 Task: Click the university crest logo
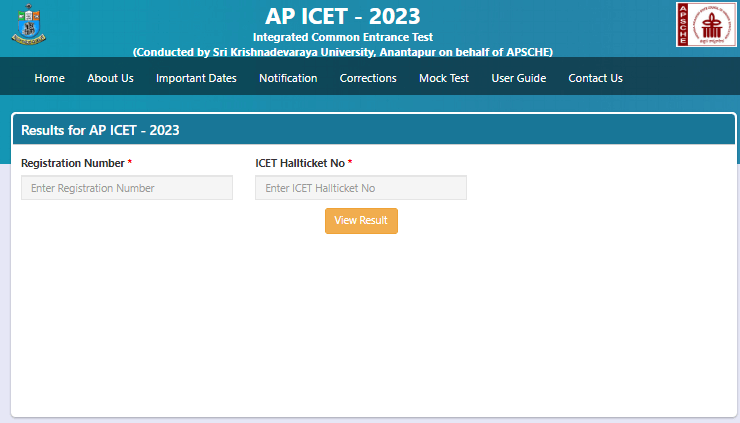pyautogui.click(x=29, y=25)
